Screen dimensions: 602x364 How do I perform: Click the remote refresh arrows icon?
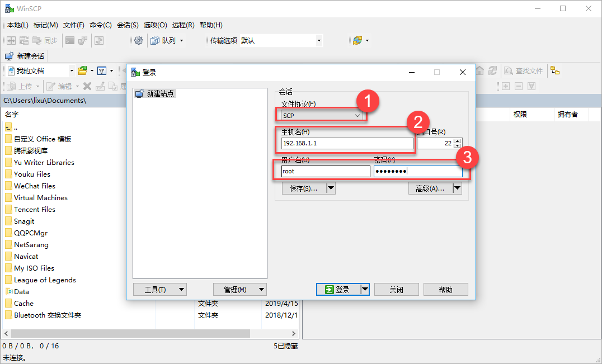492,70
